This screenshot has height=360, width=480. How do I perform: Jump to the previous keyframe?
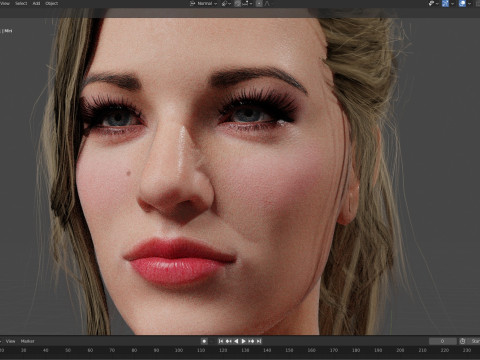(x=228, y=341)
